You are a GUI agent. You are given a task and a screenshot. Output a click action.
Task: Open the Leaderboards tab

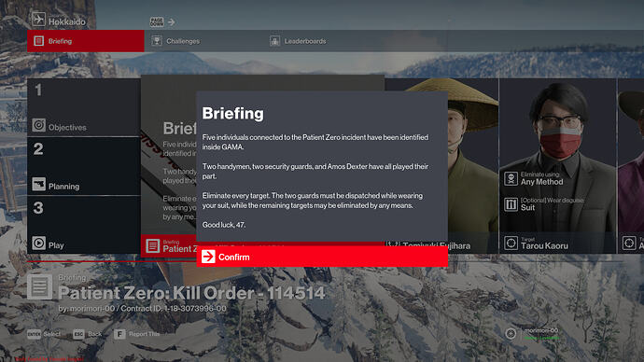[305, 41]
